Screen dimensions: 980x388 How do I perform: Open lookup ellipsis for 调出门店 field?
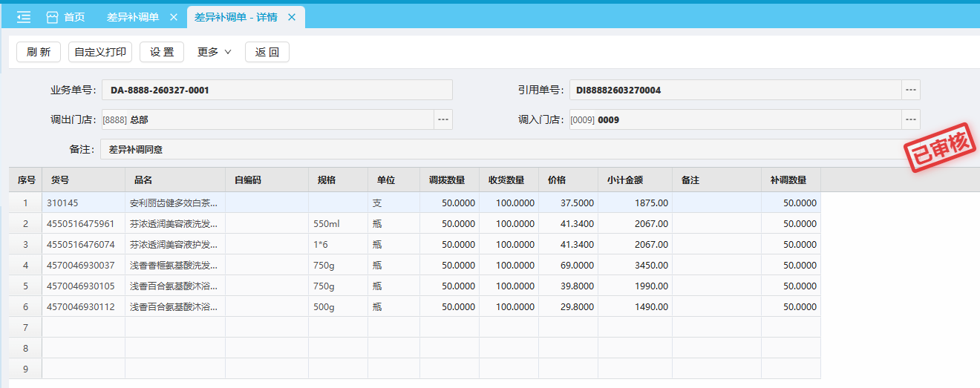point(443,119)
